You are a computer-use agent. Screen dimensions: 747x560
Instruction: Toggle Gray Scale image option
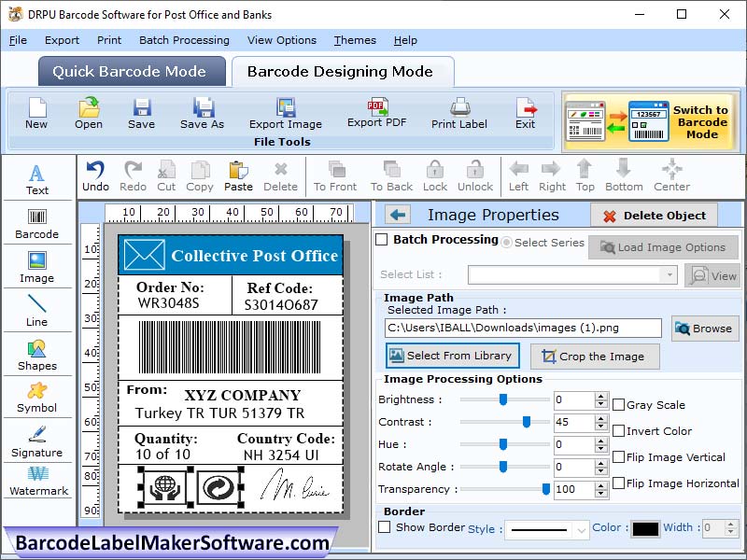tap(618, 403)
